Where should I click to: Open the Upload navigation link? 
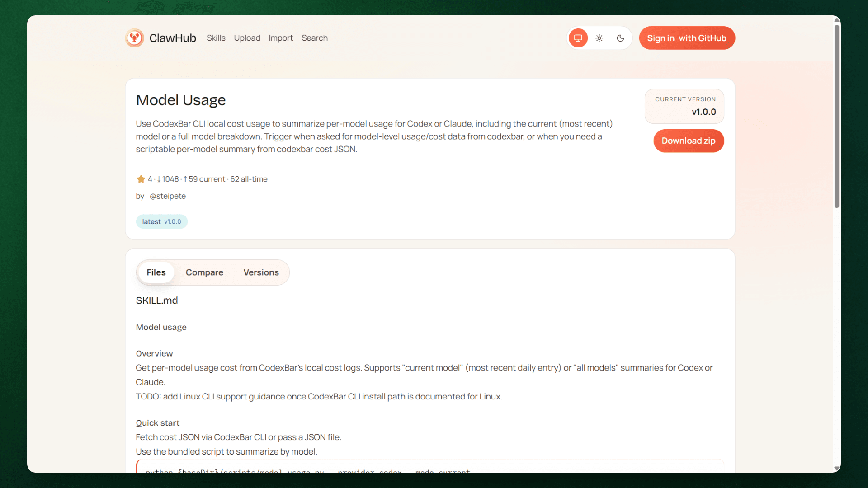click(247, 38)
